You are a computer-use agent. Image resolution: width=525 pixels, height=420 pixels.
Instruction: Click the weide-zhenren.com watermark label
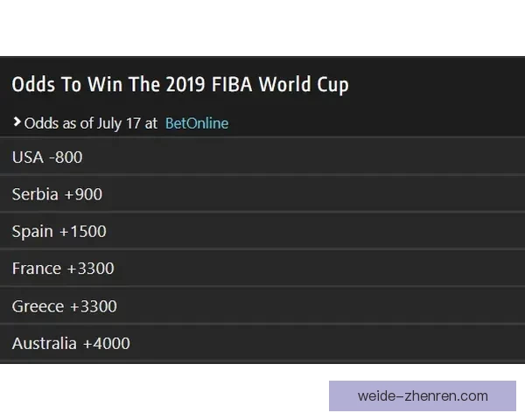[x=423, y=395]
